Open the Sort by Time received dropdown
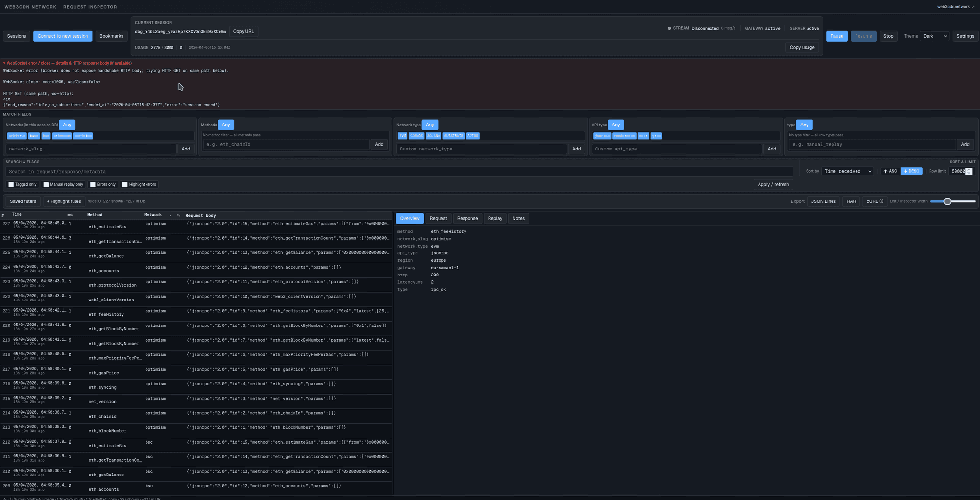Viewport: 980px width, 500px height. point(848,171)
